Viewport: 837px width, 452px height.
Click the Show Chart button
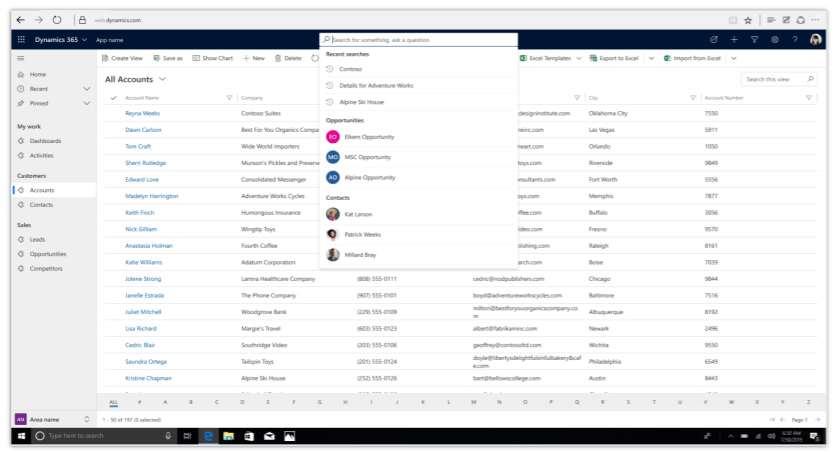click(211, 58)
